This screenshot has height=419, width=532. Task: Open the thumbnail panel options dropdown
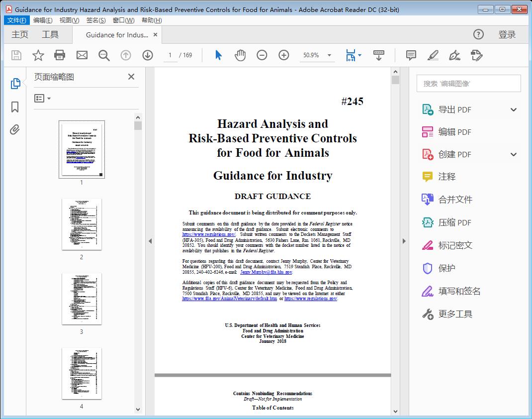pyautogui.click(x=42, y=98)
